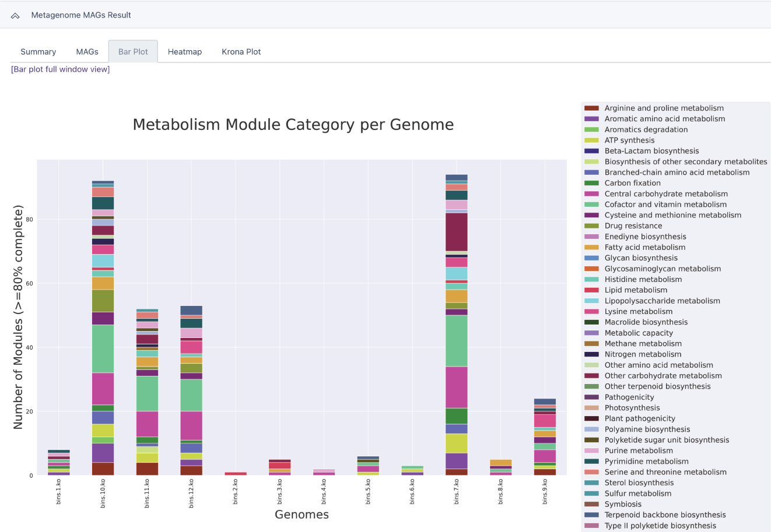The width and height of the screenshot is (771, 532).
Task: Toggle Pyrimidine metabolism legend entry
Action: 646,461
